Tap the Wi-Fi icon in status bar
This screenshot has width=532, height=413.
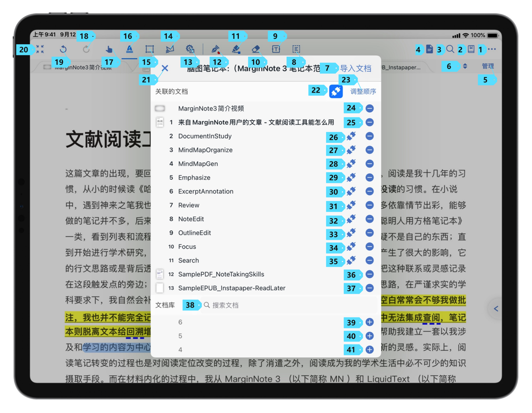(466, 35)
